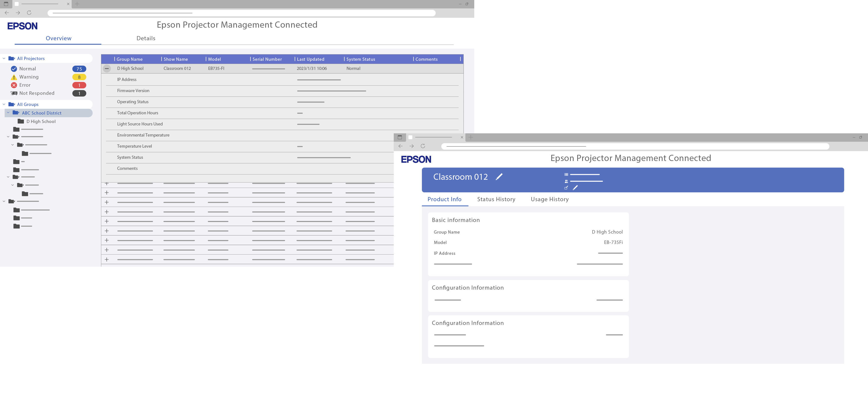Click the Not Responded projector icon

pos(14,93)
